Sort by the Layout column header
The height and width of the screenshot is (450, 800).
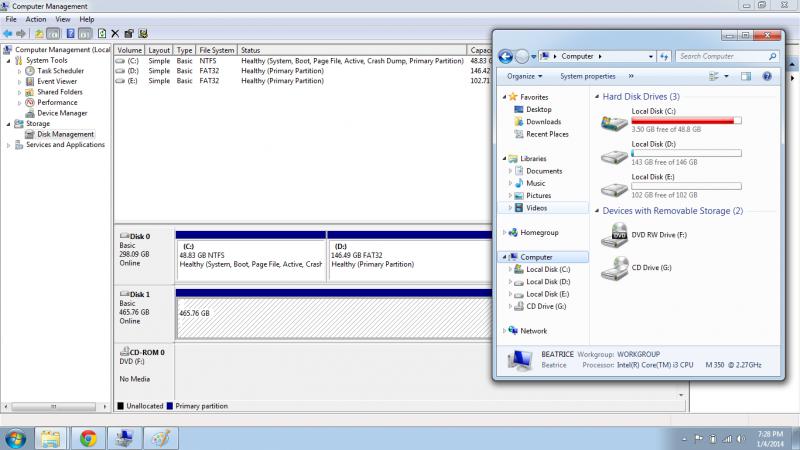[159, 50]
